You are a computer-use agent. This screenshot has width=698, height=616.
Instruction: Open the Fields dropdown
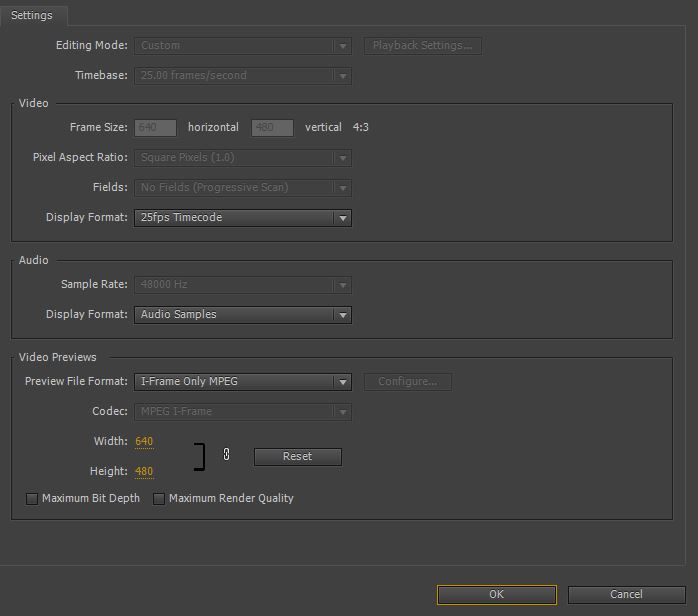[x=243, y=187]
